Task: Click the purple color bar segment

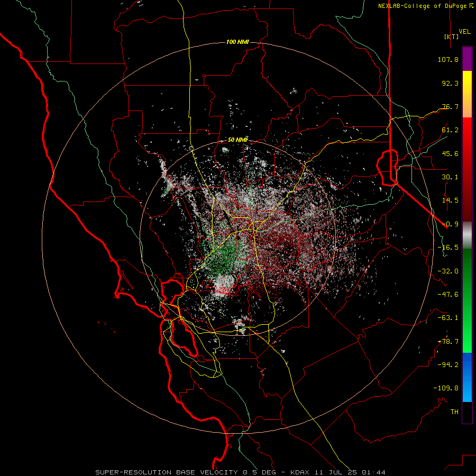Action: (467, 59)
